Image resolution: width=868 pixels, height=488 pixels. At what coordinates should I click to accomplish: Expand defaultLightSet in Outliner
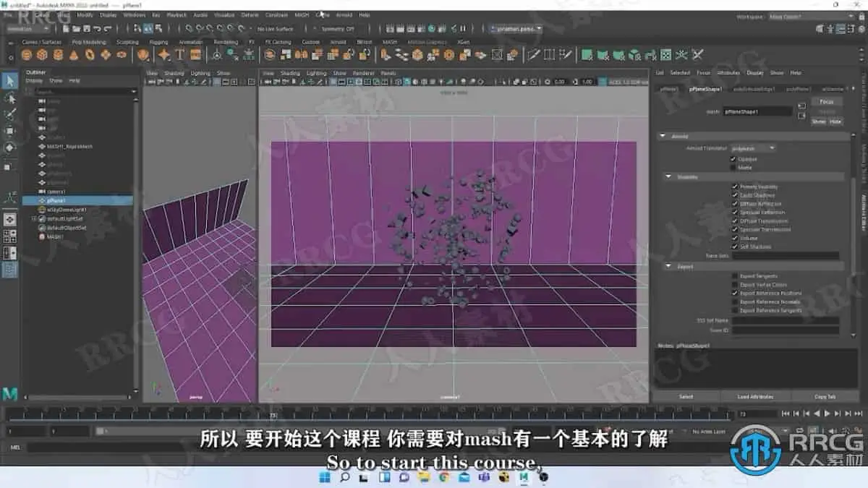(34, 218)
